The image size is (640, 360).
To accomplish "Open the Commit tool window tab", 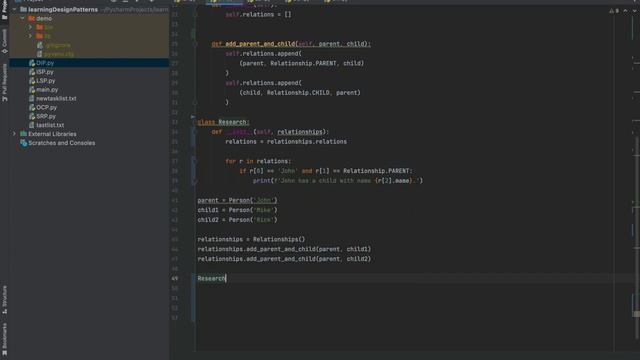I will click(4, 41).
